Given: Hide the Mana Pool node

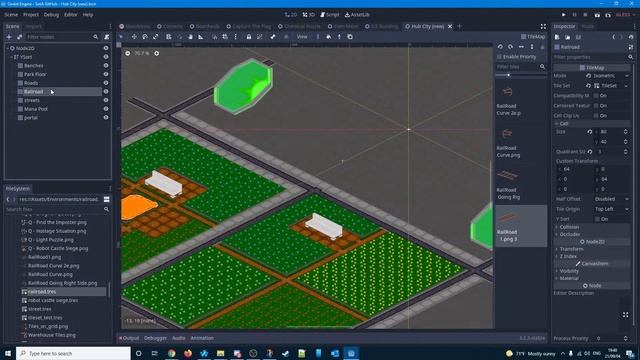Looking at the screenshot, I should click(106, 109).
